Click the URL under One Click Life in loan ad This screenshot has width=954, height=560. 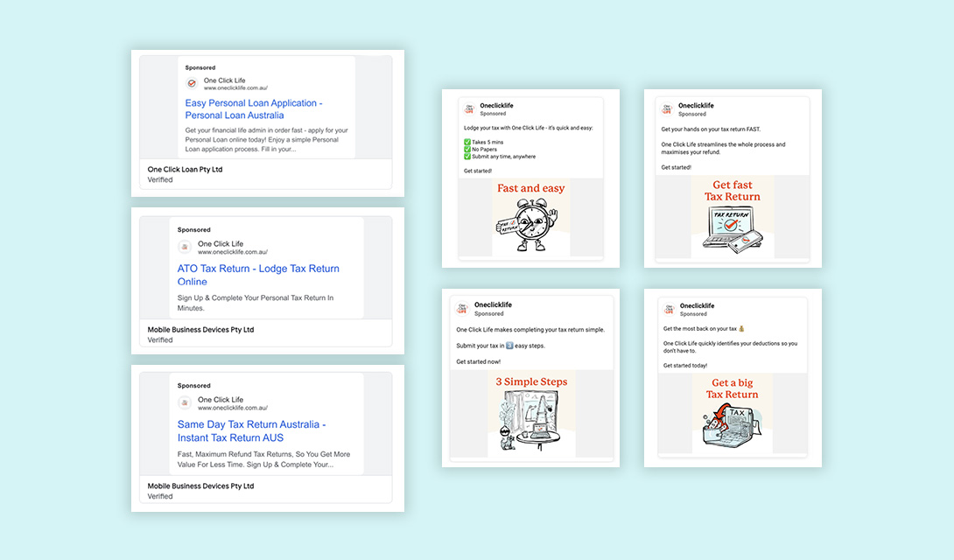click(x=235, y=88)
